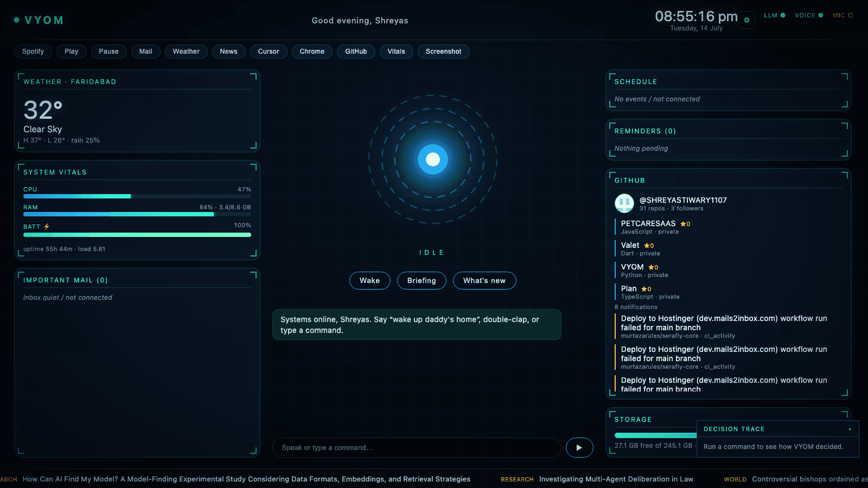This screenshot has width=868, height=488.
Task: Focus the Speak or type a command field
Action: pos(417,447)
